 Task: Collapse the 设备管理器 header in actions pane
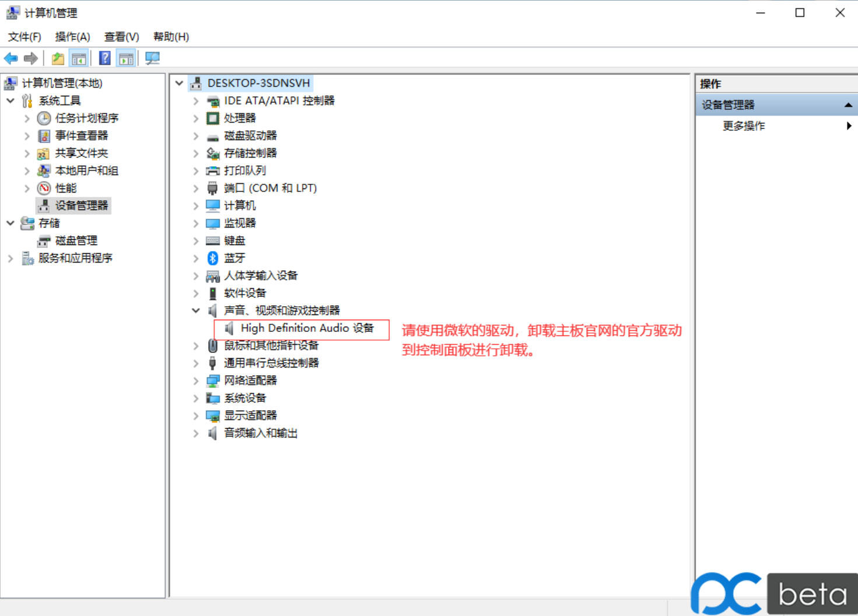(848, 105)
